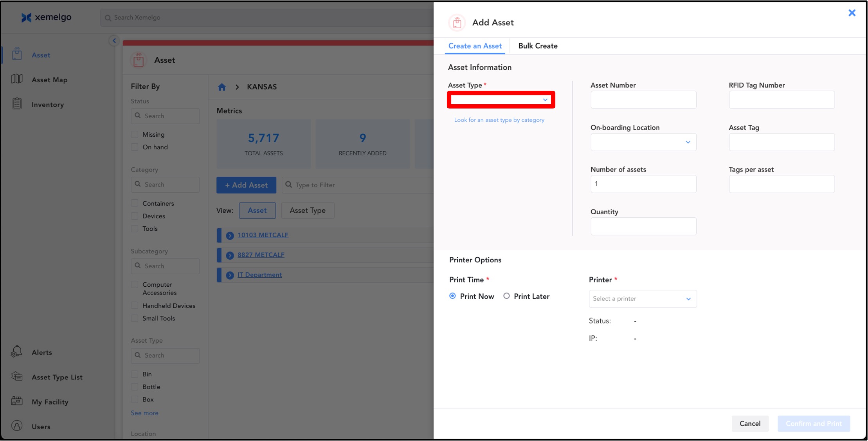Open Inventory clipboard icon in sidebar

click(17, 104)
